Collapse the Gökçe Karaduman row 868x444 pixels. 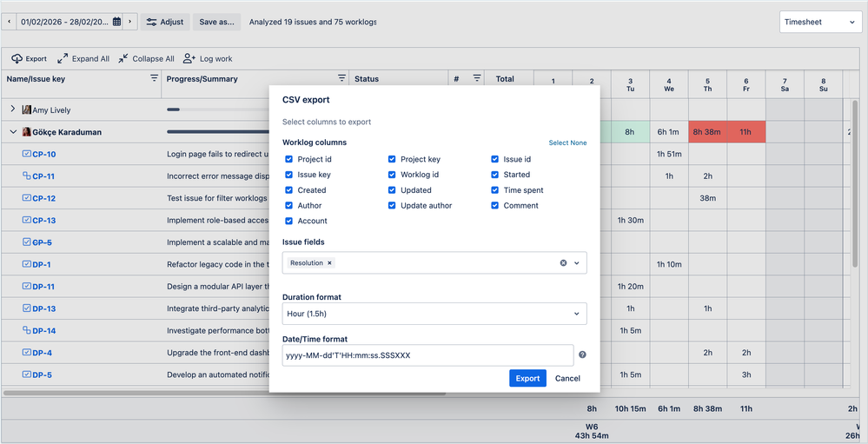13,132
